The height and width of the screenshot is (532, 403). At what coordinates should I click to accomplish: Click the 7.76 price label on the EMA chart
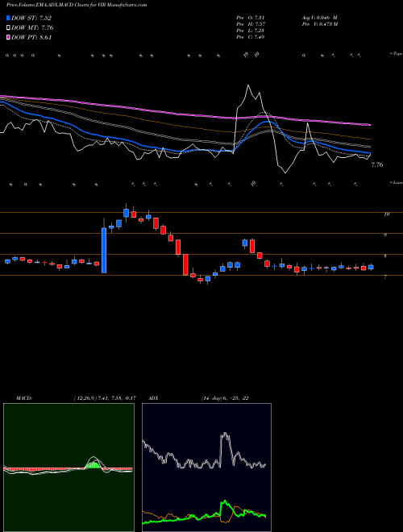377,165
